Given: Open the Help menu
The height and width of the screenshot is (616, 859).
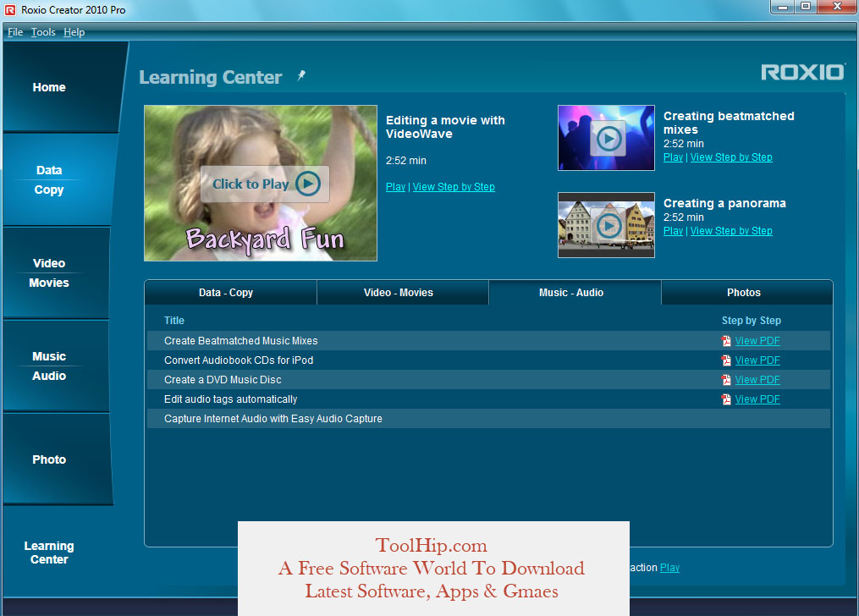Looking at the screenshot, I should 74,32.
